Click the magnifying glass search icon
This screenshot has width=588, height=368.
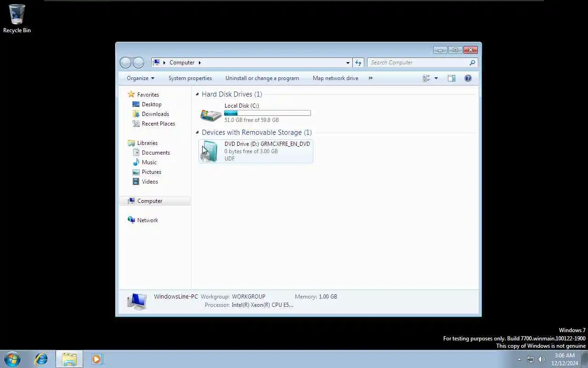pyautogui.click(x=472, y=63)
